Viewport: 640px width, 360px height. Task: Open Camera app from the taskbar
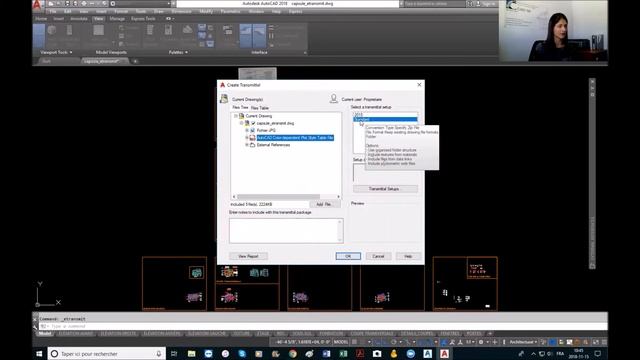point(377,353)
